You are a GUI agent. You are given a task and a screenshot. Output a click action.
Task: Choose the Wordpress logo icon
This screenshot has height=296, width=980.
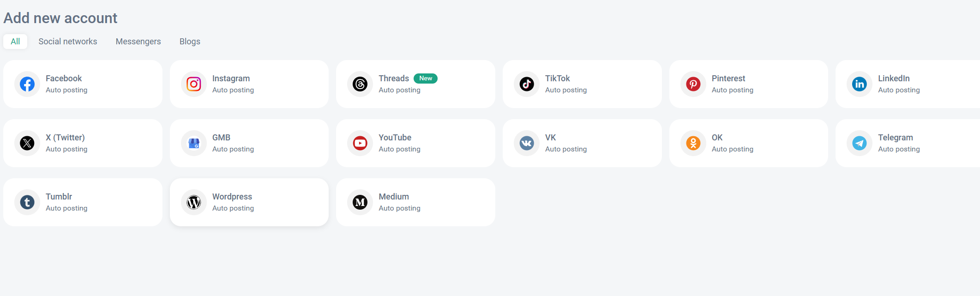[x=194, y=202]
